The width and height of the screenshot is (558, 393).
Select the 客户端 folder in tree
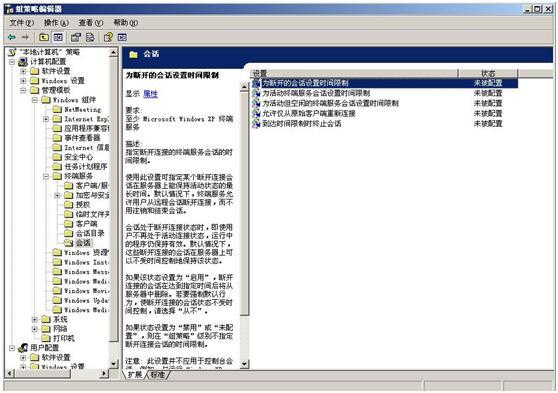(86, 224)
